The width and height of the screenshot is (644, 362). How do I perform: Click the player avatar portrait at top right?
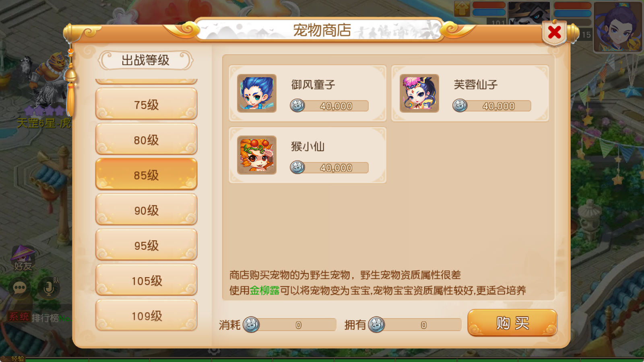coord(617,27)
